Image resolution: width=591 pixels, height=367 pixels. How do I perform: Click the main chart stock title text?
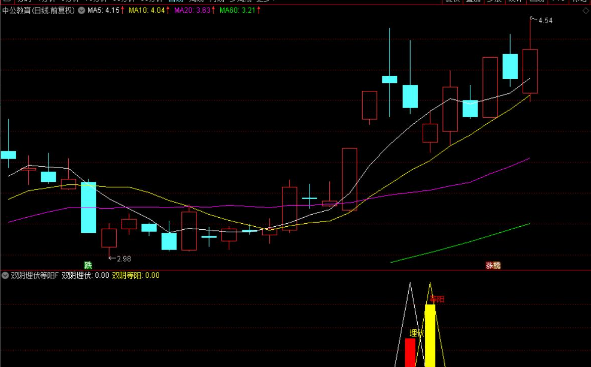[38, 11]
